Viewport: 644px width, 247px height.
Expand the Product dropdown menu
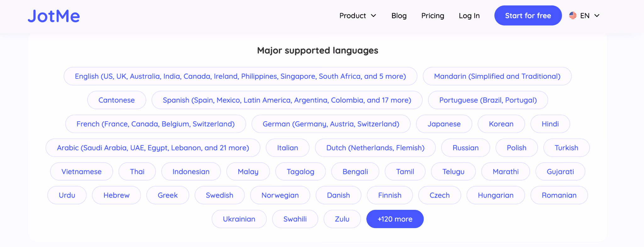tap(358, 16)
